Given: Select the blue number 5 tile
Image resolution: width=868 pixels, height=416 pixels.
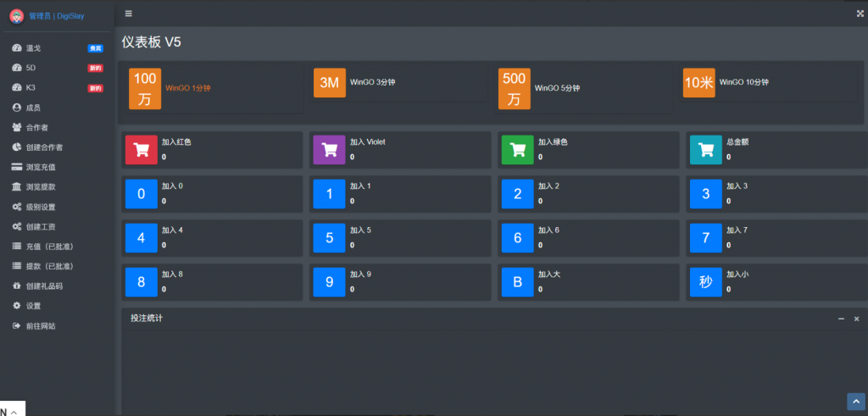Looking at the screenshot, I should point(329,239).
